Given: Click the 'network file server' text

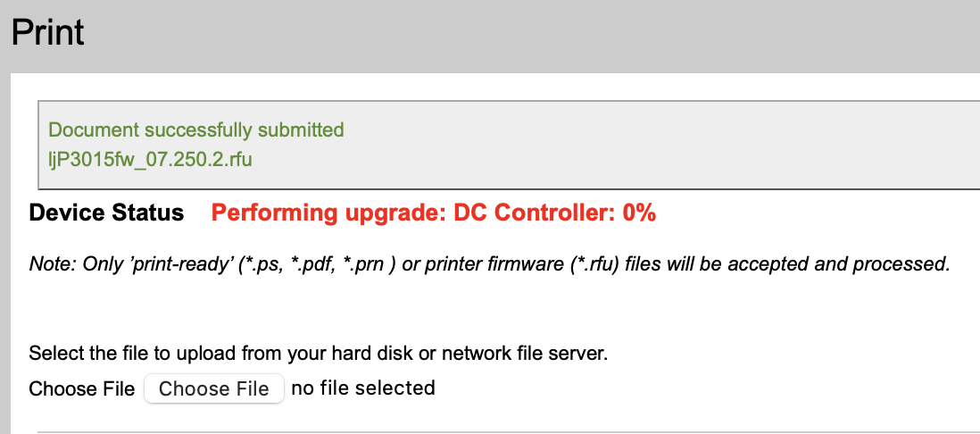Looking at the screenshot, I should [536, 354].
